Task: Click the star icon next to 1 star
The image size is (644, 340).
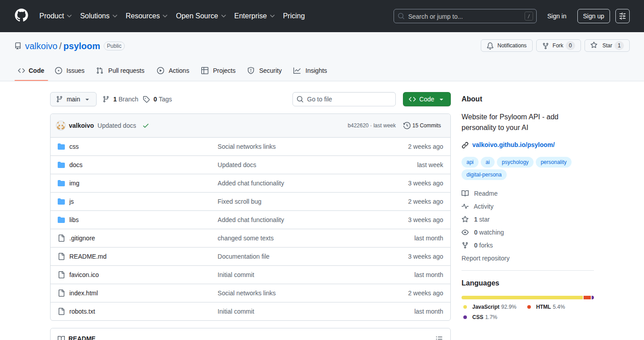Action: coord(465,219)
